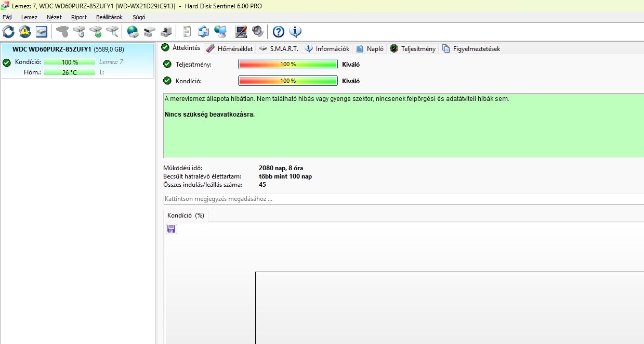Click the speaker sound toolbar icon
This screenshot has height=344, width=644.
258,32
